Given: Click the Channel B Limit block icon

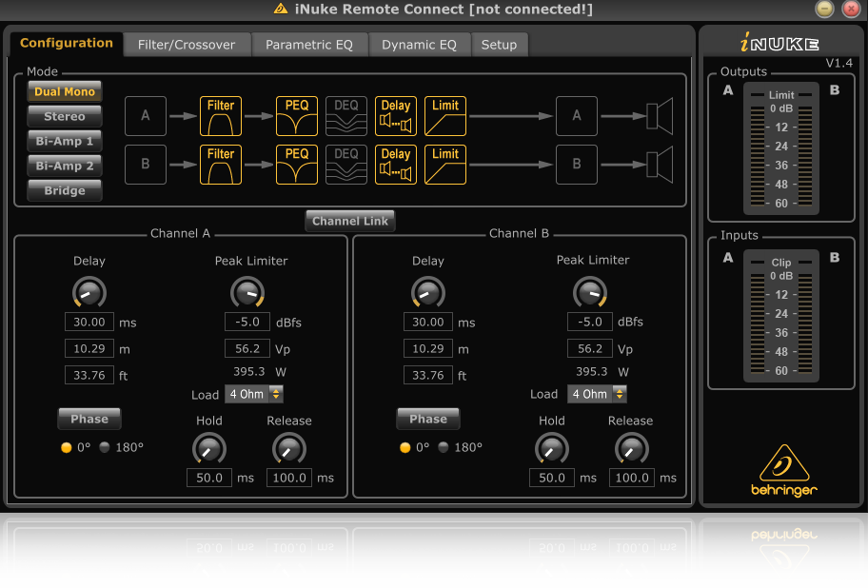Looking at the screenshot, I should 445,165.
